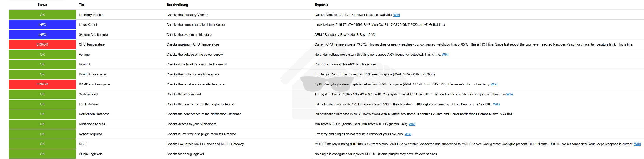Image resolution: width=644 pixels, height=159 pixels.
Task: Click the Miniserver Access Wiki link
Action: pos(412,124)
